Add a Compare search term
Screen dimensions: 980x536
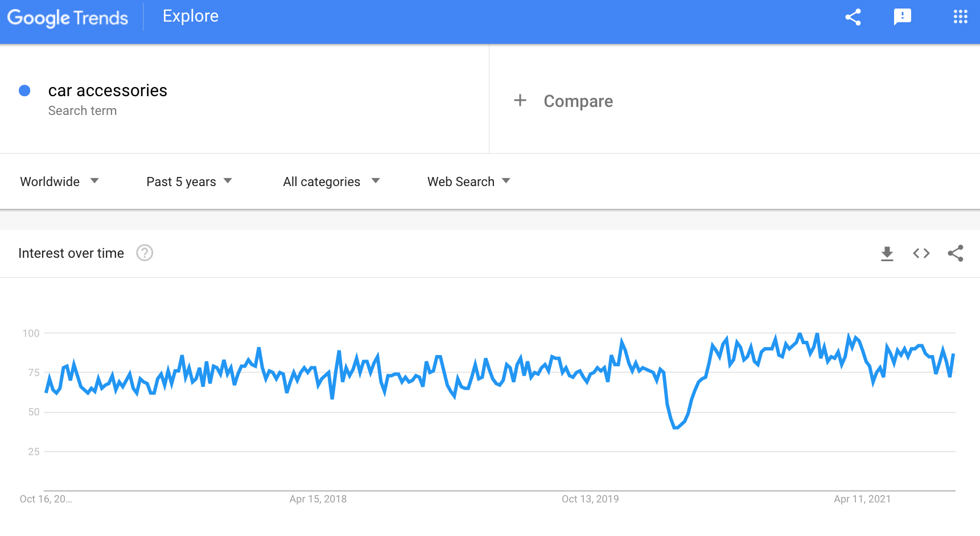point(578,101)
